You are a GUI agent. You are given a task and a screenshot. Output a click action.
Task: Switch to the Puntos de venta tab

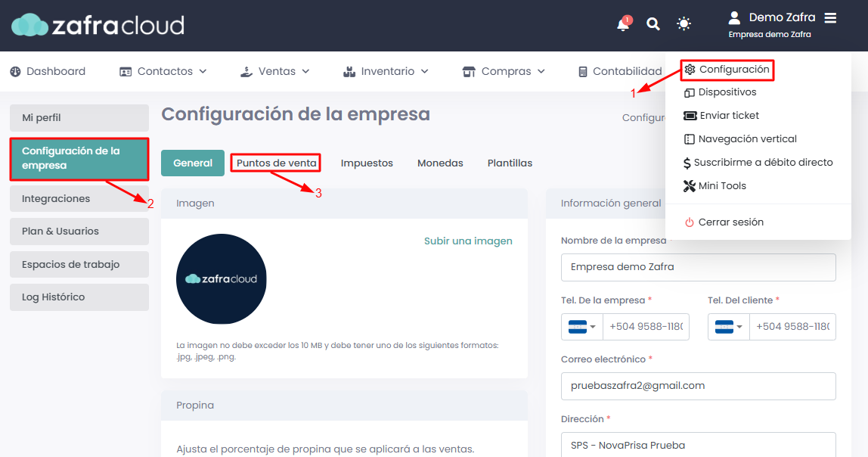point(276,163)
